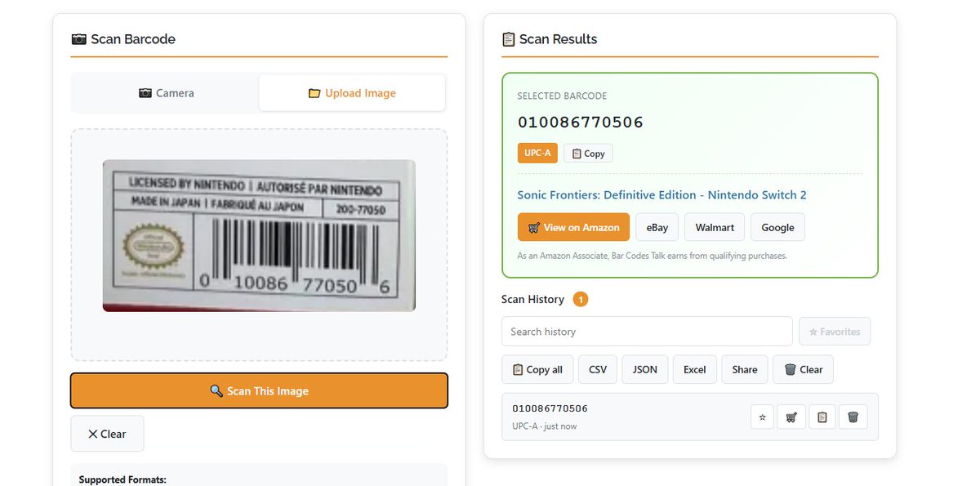Click the uploaded barcode image preview
980x486 pixels.
coord(259,235)
